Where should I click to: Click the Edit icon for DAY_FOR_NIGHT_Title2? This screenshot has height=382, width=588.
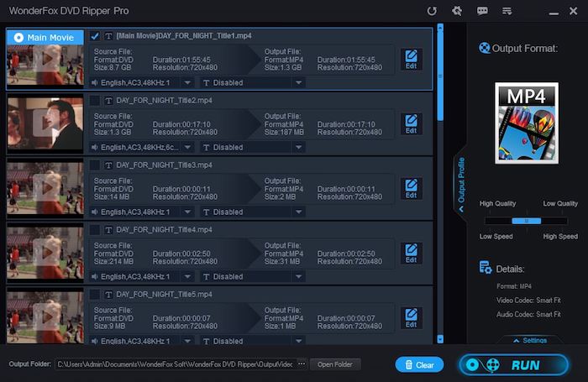tap(411, 124)
